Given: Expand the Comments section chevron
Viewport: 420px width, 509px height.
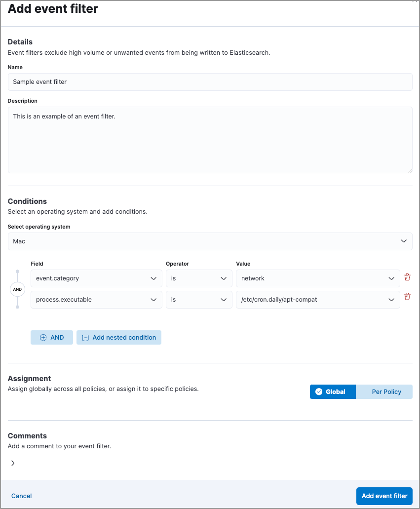Looking at the screenshot, I should 13,463.
